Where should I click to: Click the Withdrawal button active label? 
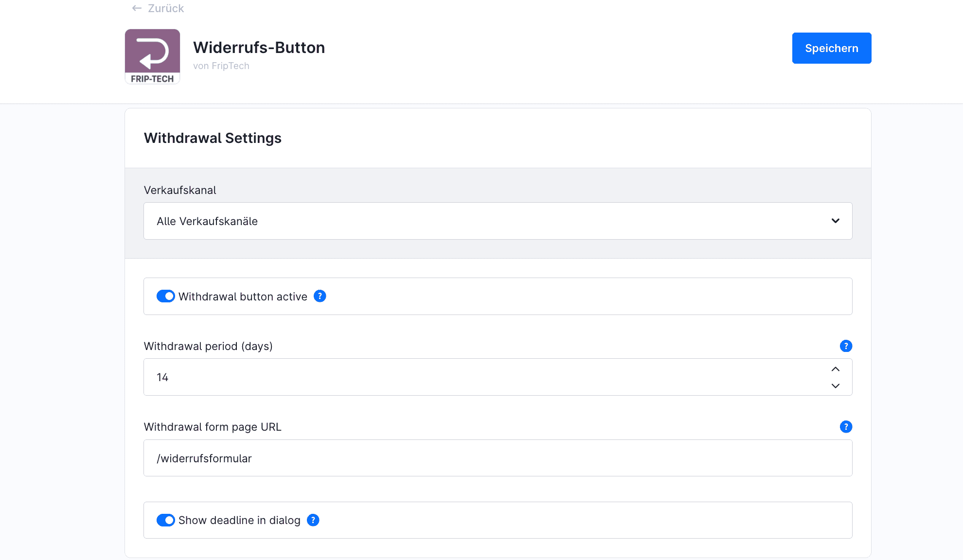point(243,297)
